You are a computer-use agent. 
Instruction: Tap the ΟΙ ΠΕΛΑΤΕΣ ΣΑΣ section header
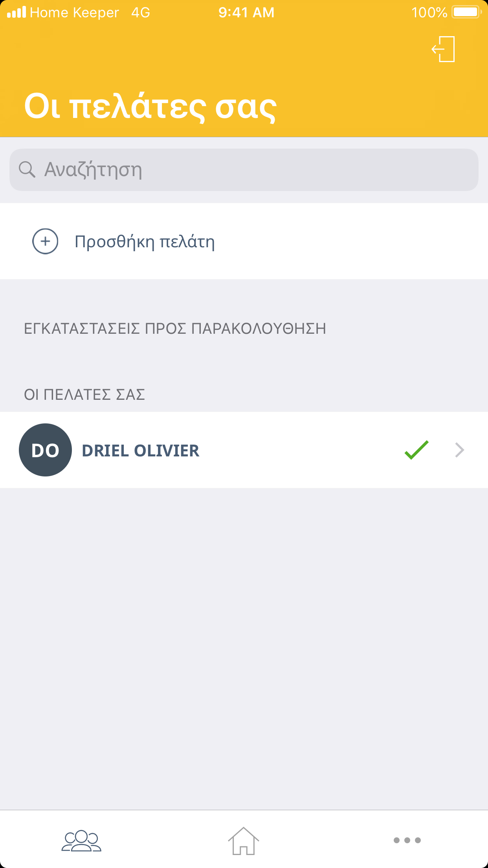point(84,394)
